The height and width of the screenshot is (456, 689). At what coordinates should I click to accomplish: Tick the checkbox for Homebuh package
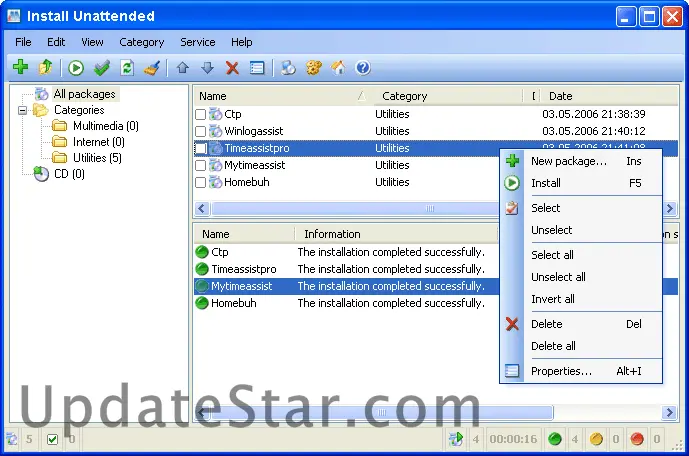click(x=200, y=182)
